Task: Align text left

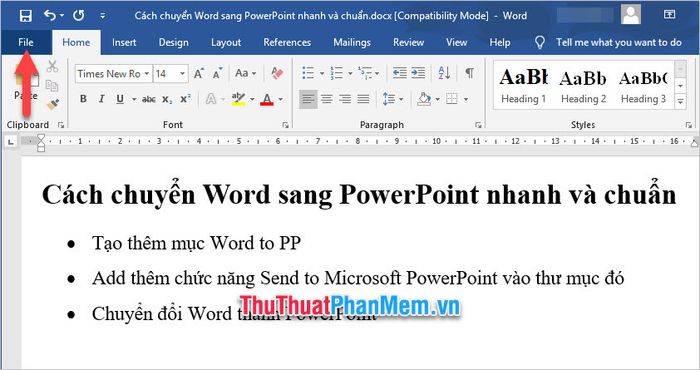Action: click(308, 99)
